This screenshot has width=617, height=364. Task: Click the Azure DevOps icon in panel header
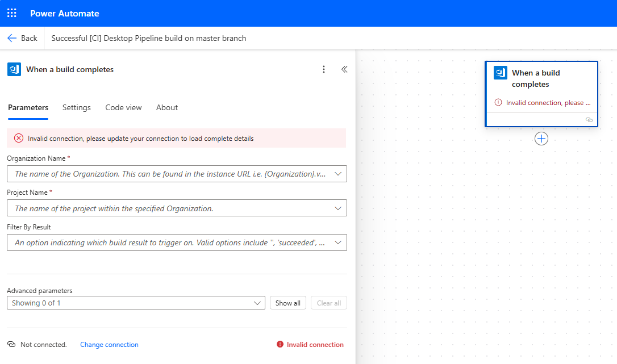14,69
